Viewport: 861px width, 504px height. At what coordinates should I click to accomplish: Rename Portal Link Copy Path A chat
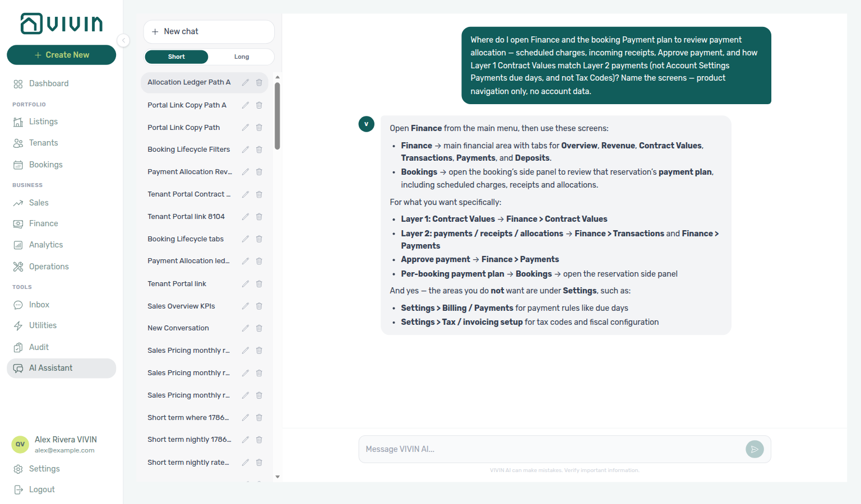[x=245, y=105]
